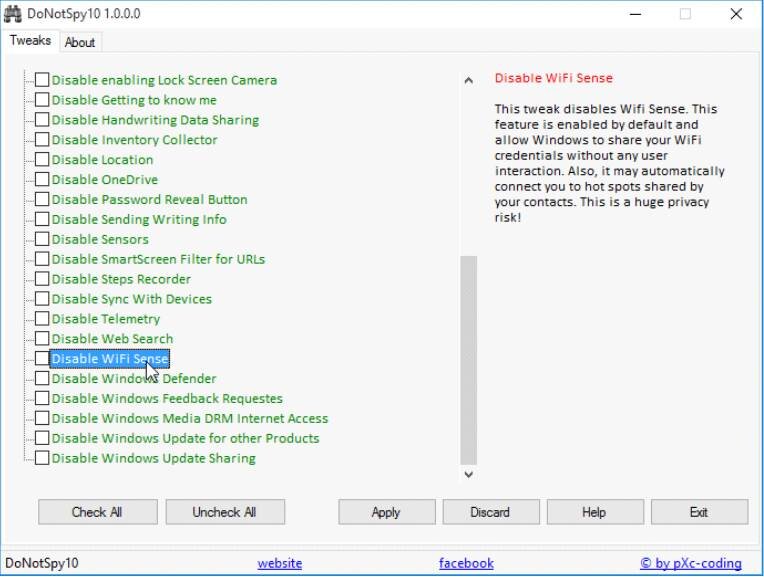Screen dimensions: 764x577
Task: Check the Disable Telemetry box
Action: click(x=42, y=319)
